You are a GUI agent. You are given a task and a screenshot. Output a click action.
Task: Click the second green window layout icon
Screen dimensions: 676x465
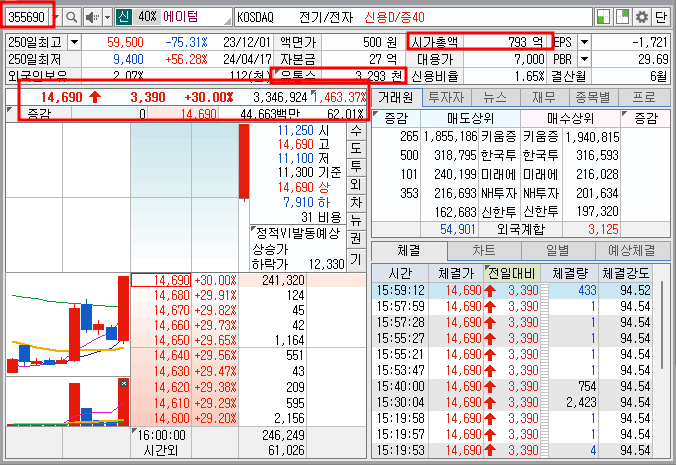[x=622, y=17]
